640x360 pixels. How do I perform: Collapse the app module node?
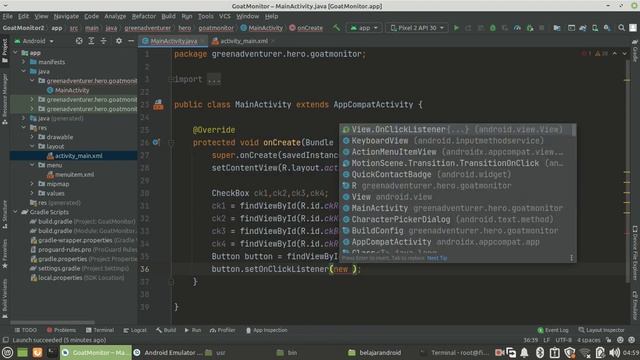coord(16,53)
